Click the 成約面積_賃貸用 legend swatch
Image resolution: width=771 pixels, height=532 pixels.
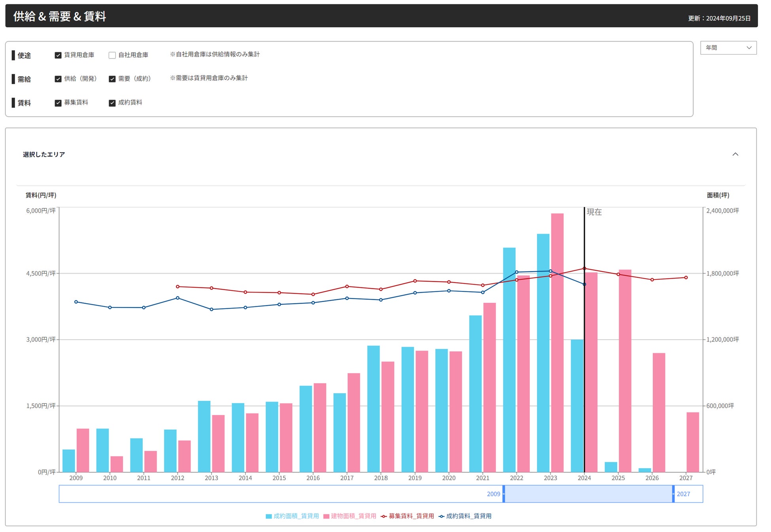[x=269, y=516]
